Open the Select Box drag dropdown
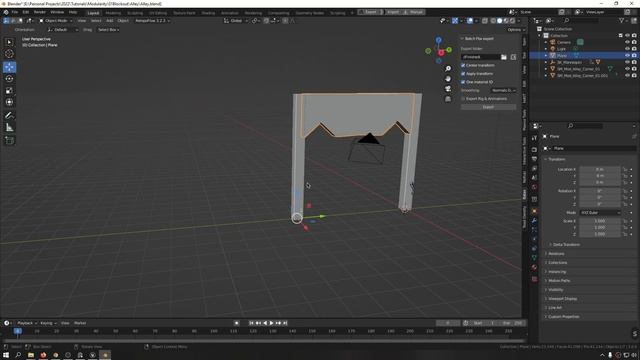 pos(108,30)
